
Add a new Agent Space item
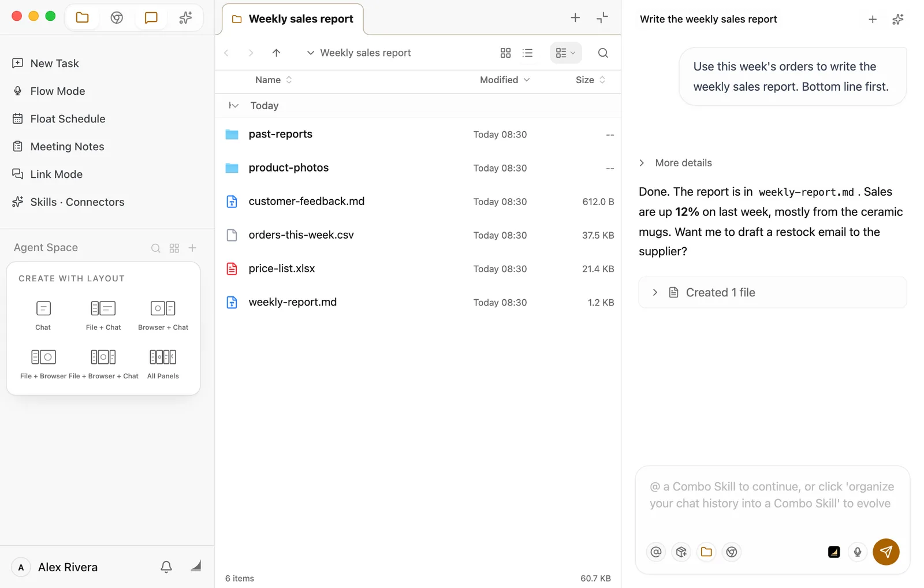coord(192,248)
